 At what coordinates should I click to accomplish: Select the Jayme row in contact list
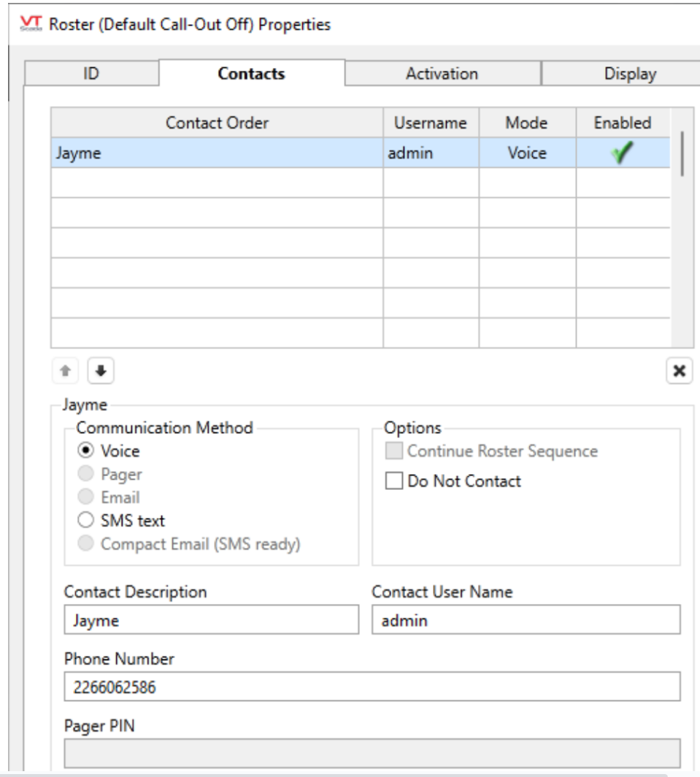tap(216, 153)
